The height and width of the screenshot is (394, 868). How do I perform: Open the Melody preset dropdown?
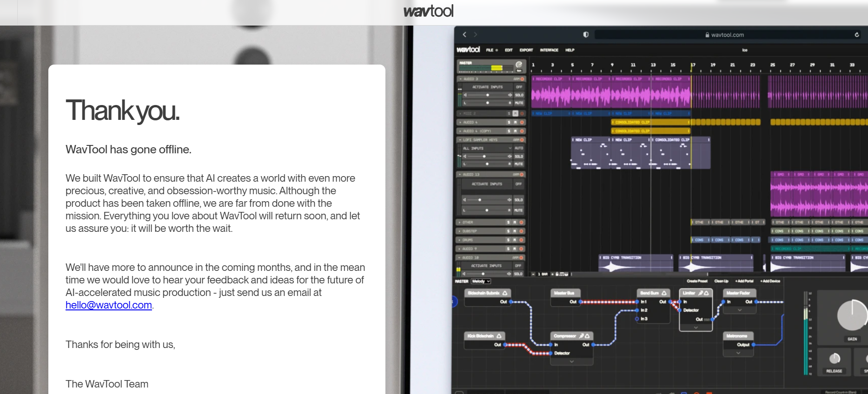(481, 281)
